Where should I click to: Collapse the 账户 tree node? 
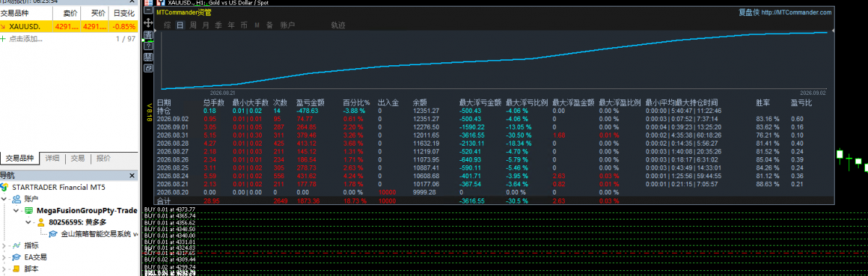click(4, 198)
